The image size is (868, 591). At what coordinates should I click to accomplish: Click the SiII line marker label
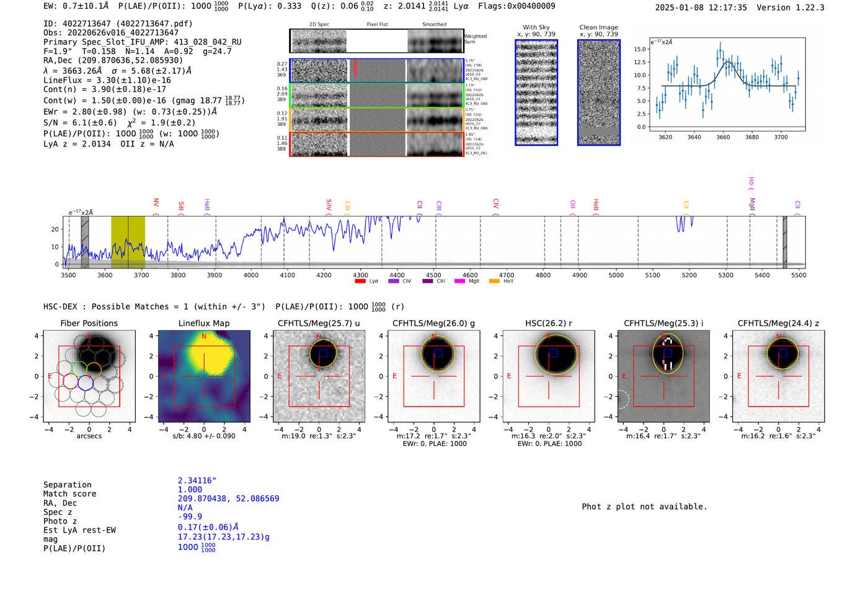(181, 205)
